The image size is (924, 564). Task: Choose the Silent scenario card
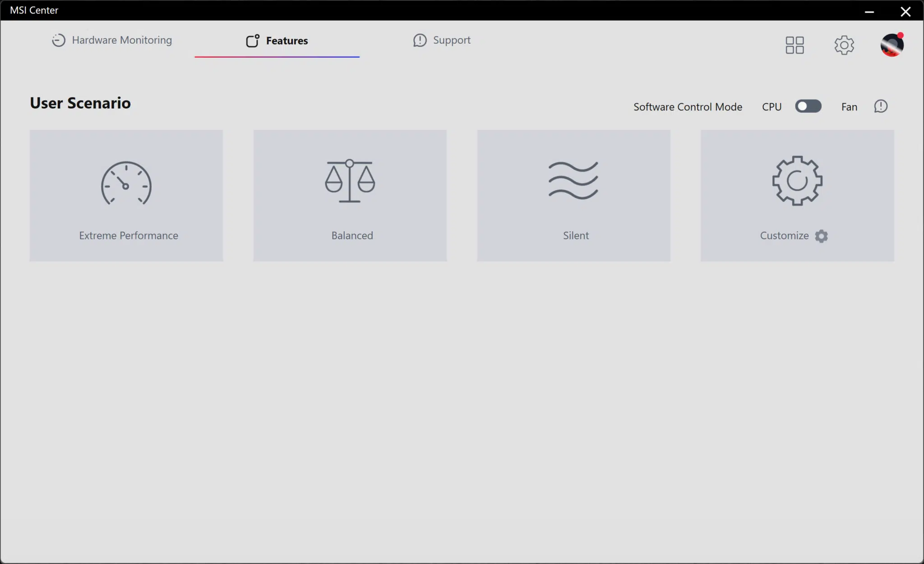574,196
